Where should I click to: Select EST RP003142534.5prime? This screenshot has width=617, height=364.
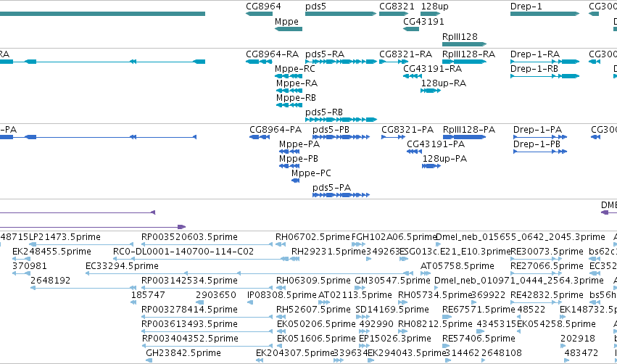[x=190, y=281]
